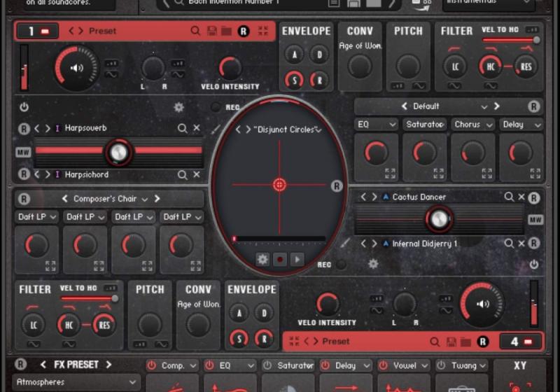Toggle the Saturator power button in FX rack
The image size is (560, 392).
267,365
